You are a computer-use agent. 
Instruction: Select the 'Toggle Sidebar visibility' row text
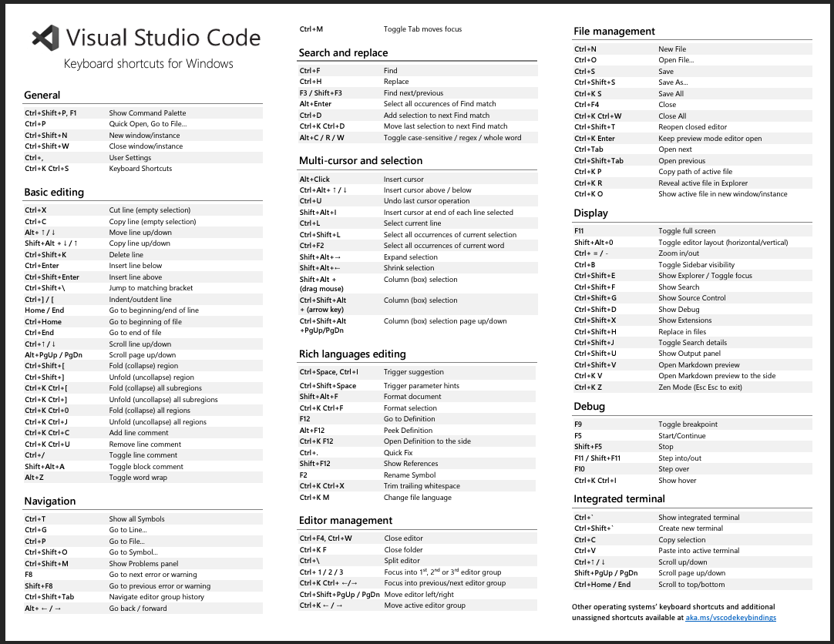[696, 264]
